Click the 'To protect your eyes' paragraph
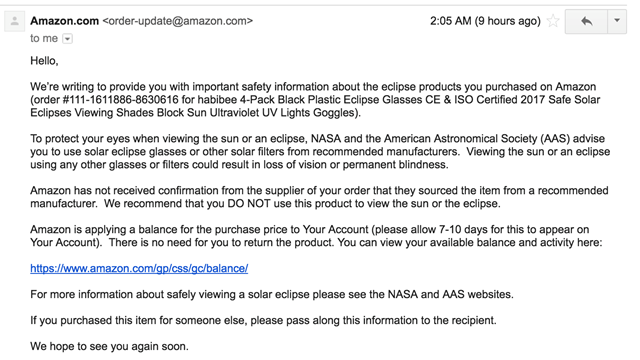Image resolution: width=640 pixels, height=360 pixels. [320, 151]
